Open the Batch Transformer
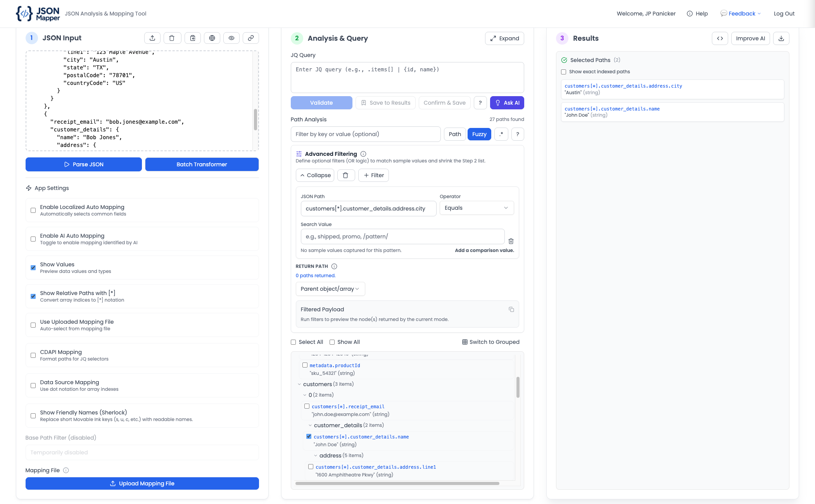The height and width of the screenshot is (504, 815). (202, 164)
